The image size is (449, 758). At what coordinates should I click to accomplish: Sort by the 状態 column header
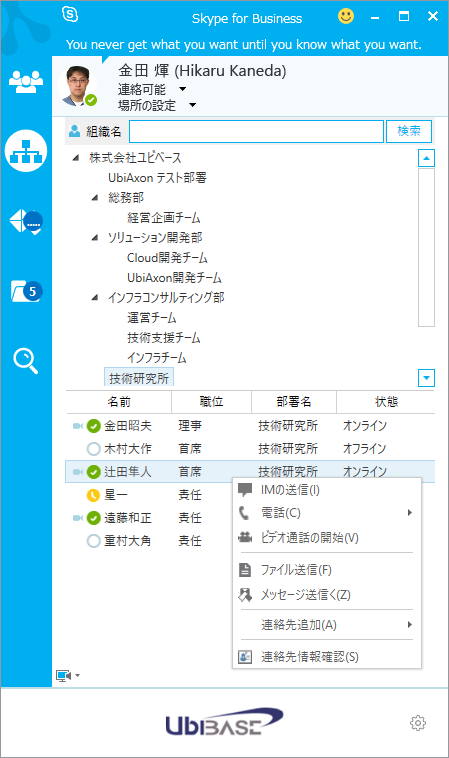pyautogui.click(x=386, y=402)
